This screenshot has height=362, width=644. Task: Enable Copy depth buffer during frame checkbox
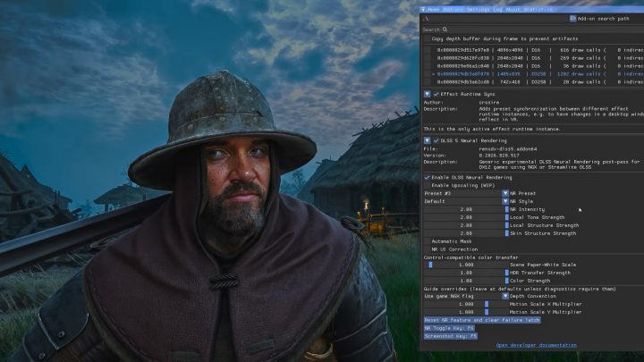(x=428, y=39)
